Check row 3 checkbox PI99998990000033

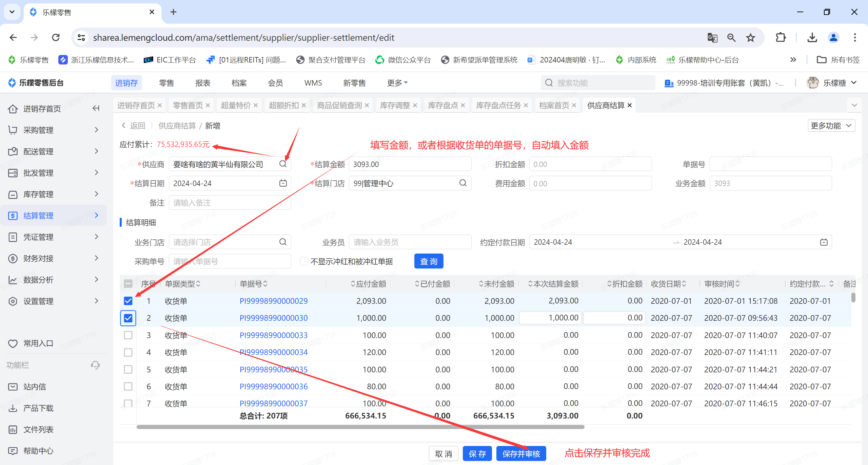pyautogui.click(x=128, y=335)
